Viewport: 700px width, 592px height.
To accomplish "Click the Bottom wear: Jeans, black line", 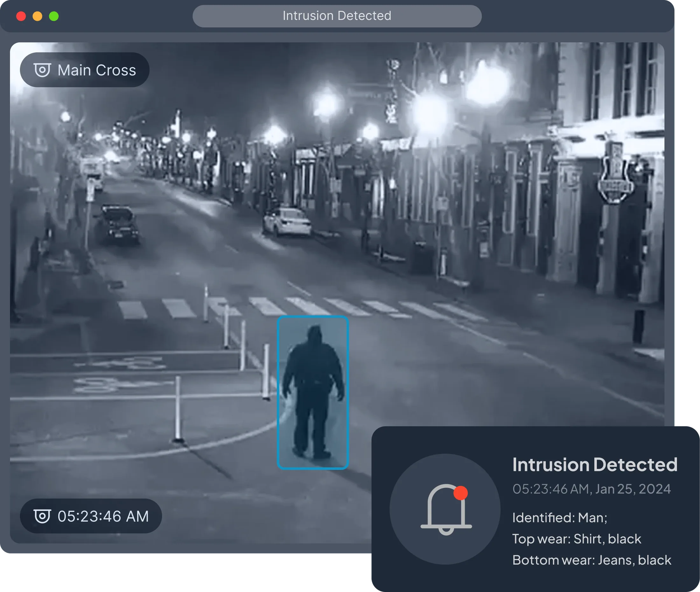I will click(x=591, y=560).
